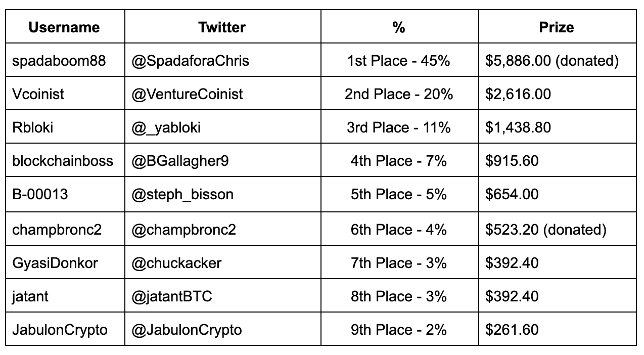
Task: Click the Username column header
Action: pyautogui.click(x=64, y=27)
